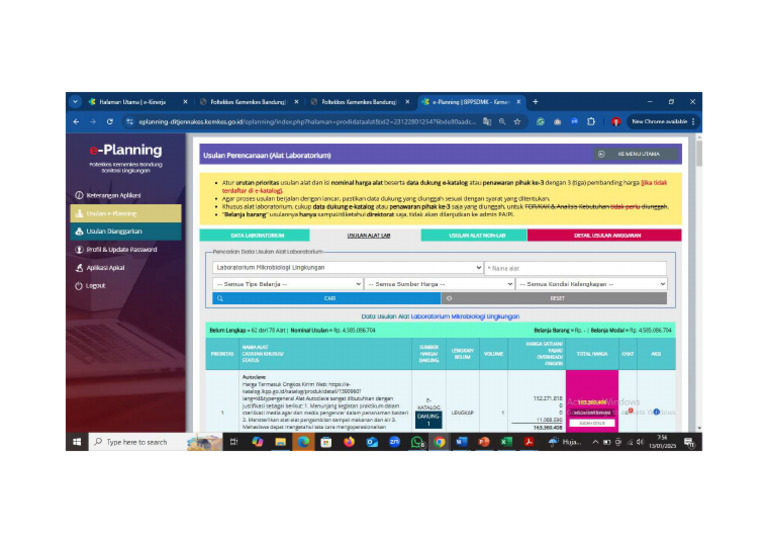Open the Windows Start menu

[77, 442]
